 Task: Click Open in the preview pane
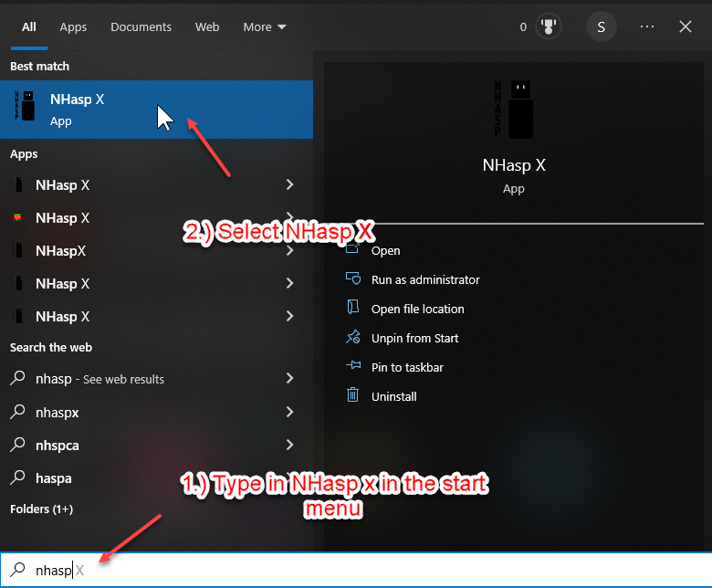pos(385,251)
